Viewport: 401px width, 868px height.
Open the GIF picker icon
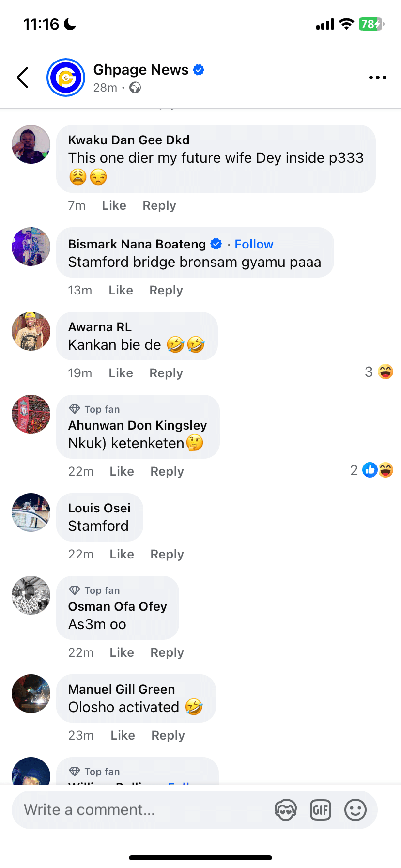pos(321,810)
